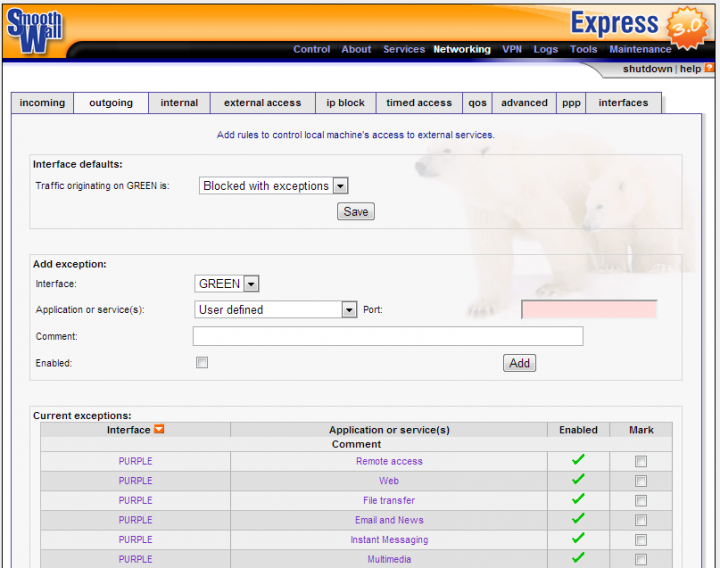Open the Control menu

pyautogui.click(x=312, y=49)
